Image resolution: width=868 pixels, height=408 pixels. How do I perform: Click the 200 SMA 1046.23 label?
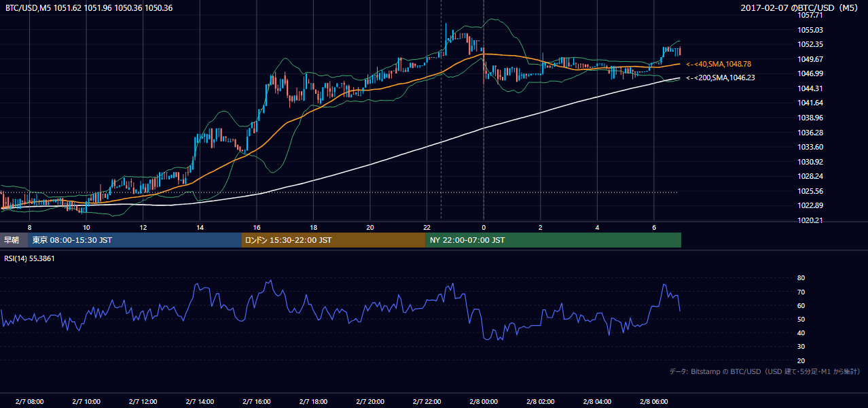(x=720, y=78)
